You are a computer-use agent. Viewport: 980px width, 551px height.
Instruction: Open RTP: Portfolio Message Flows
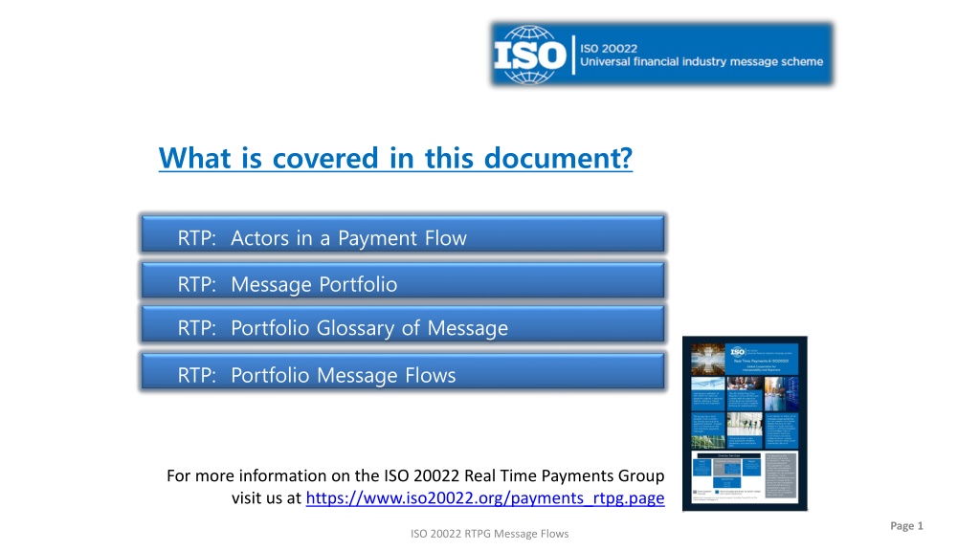tap(403, 372)
